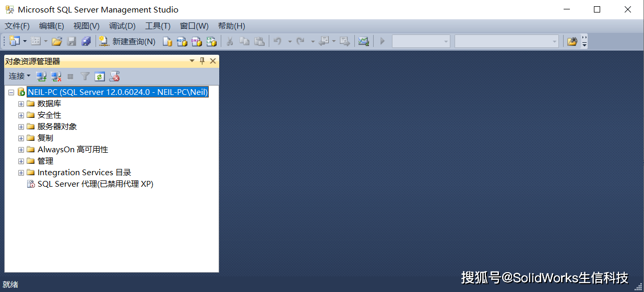The width and height of the screenshot is (644, 292).
Task: Select the 安全性 tree item
Action: (49, 115)
